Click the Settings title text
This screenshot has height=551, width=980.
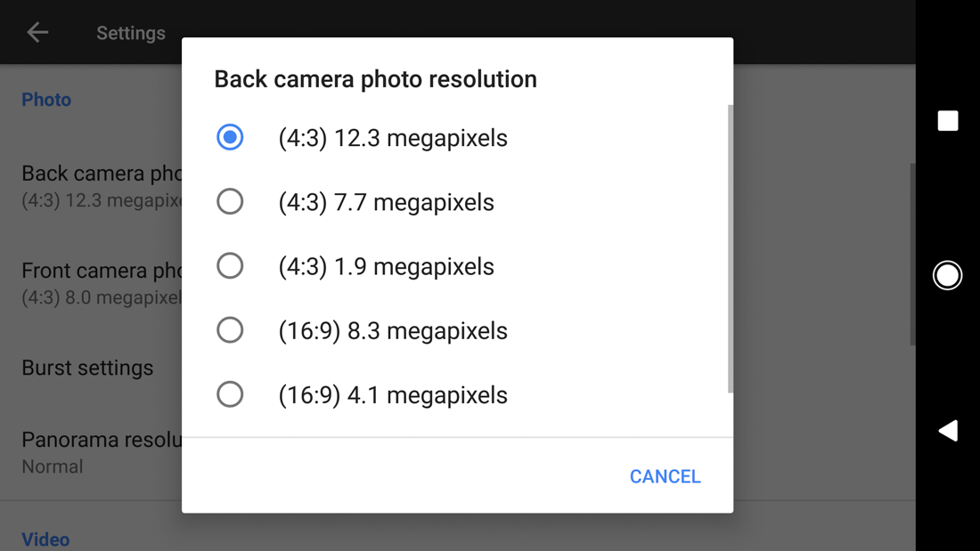pos(131,33)
